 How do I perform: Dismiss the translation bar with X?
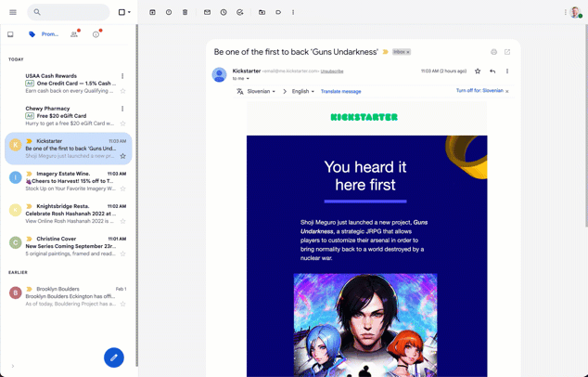pyautogui.click(x=507, y=91)
